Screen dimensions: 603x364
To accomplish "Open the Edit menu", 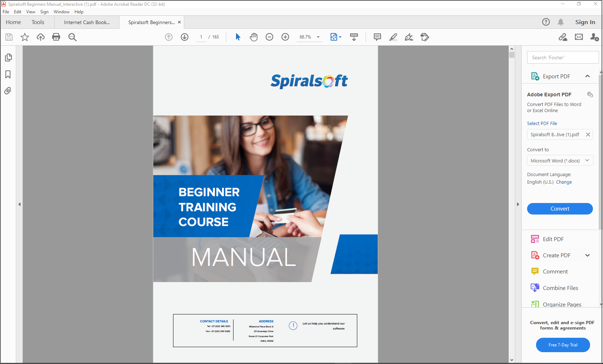I will [x=18, y=12].
